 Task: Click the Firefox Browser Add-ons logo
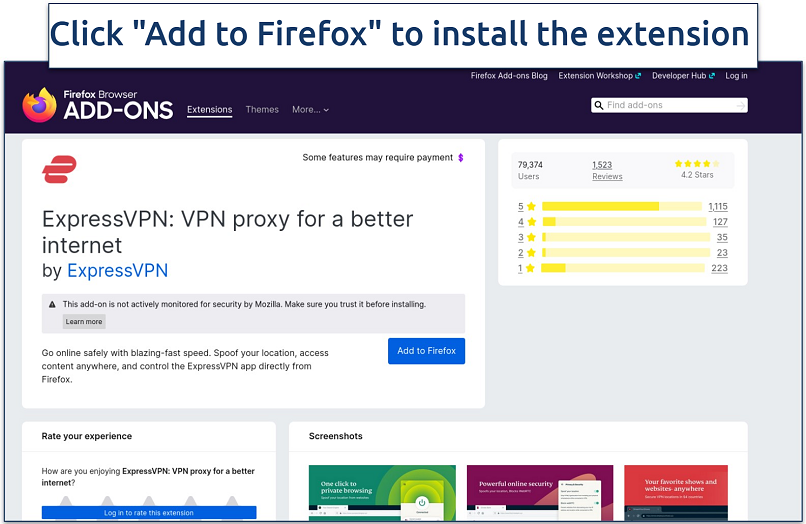click(98, 105)
